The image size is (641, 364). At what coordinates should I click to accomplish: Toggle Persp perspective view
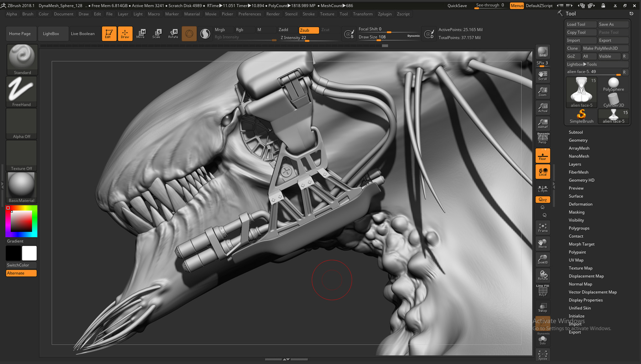[542, 137]
